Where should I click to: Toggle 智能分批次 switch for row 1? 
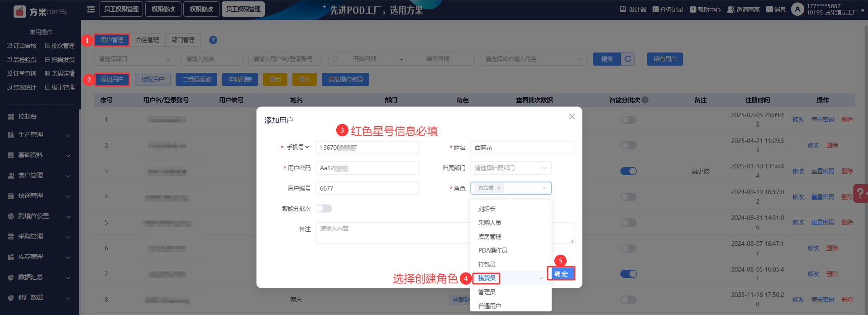[628, 119]
